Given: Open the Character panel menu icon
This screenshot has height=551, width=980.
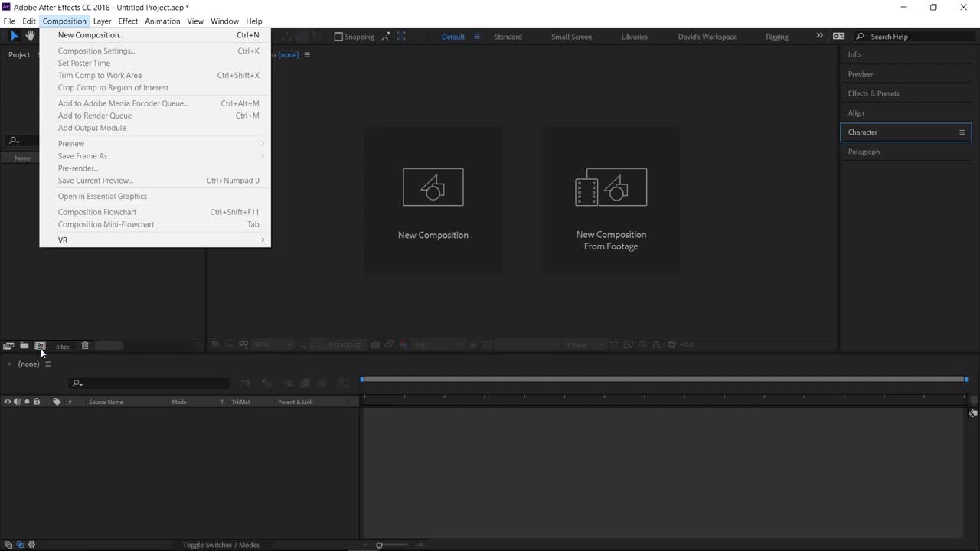Looking at the screenshot, I should (x=962, y=132).
